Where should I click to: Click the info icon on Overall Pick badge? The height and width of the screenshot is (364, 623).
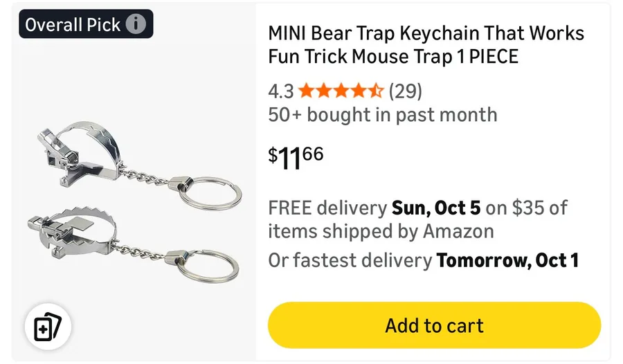136,24
